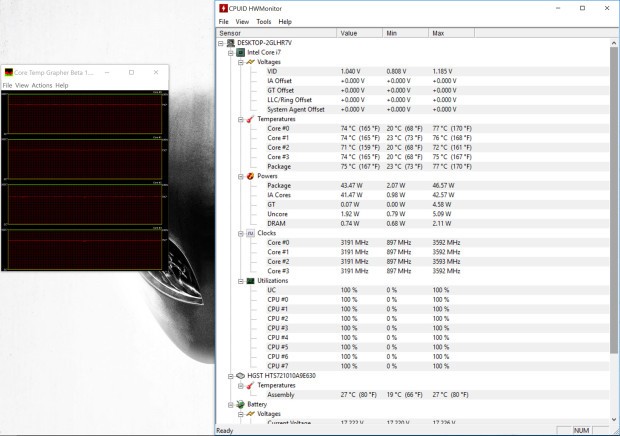Click the Battery icon in sensor tree
This screenshot has width=620, height=436.
[x=240, y=404]
